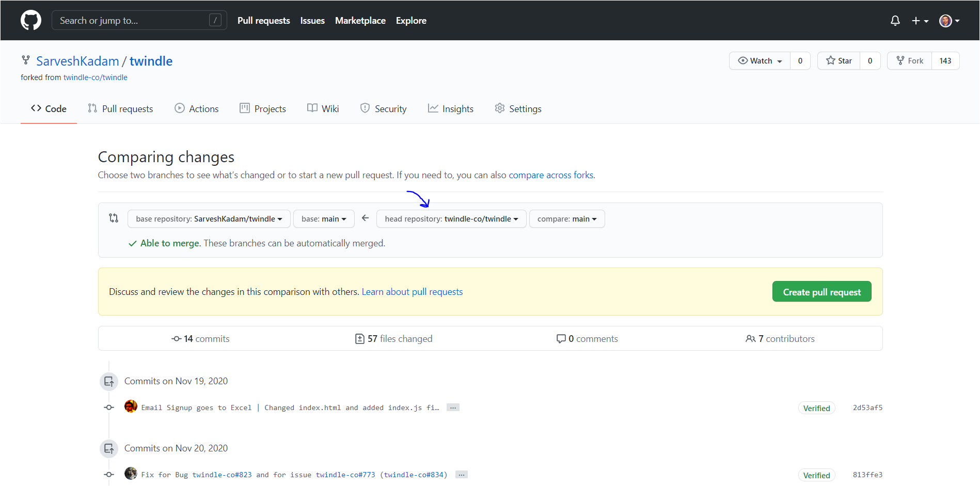Image resolution: width=980 pixels, height=486 pixels.
Task: Open the repository Settings tab
Action: [518, 109]
